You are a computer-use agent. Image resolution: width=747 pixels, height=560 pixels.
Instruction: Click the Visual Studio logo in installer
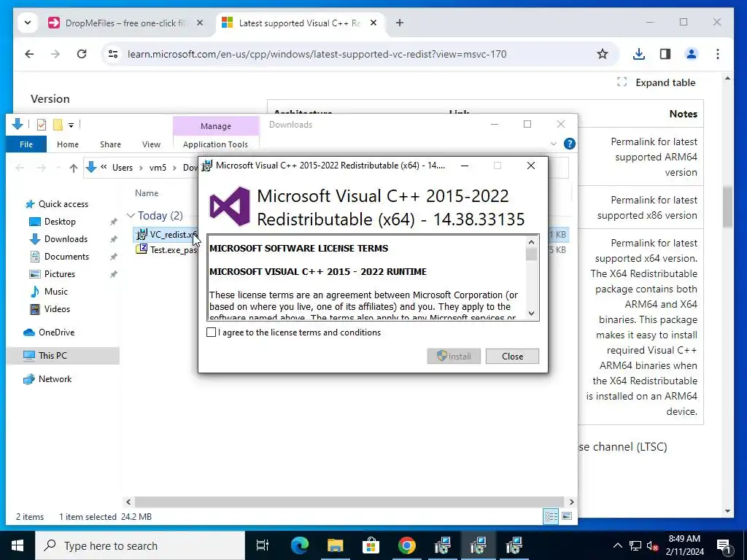tap(230, 206)
